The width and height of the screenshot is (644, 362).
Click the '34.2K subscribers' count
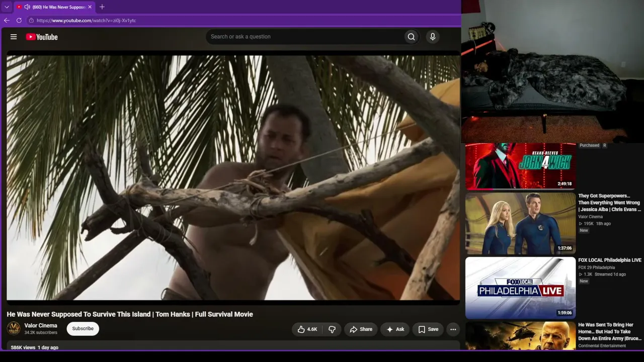[x=41, y=333]
